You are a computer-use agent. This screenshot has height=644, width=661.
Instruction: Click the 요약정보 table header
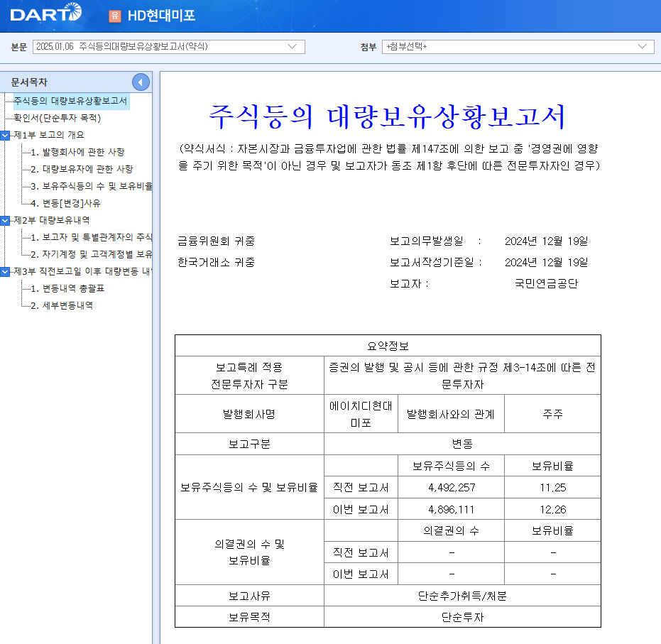pyautogui.click(x=388, y=346)
